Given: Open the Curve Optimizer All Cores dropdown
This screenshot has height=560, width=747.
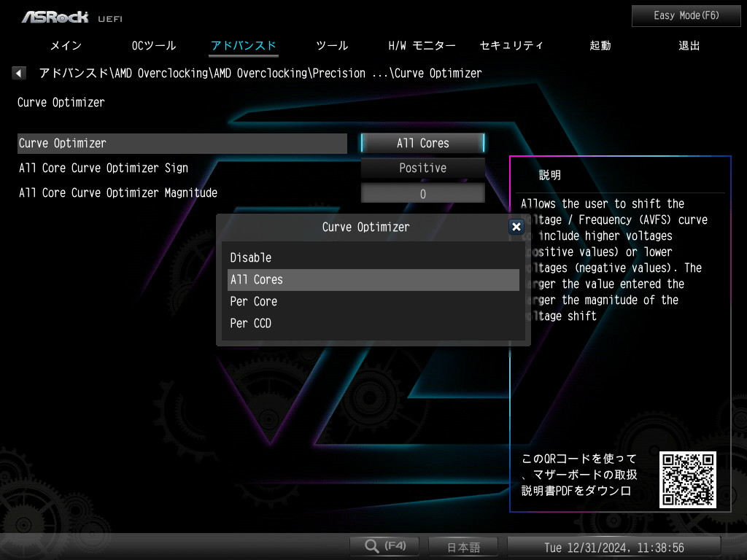Looking at the screenshot, I should point(422,143).
